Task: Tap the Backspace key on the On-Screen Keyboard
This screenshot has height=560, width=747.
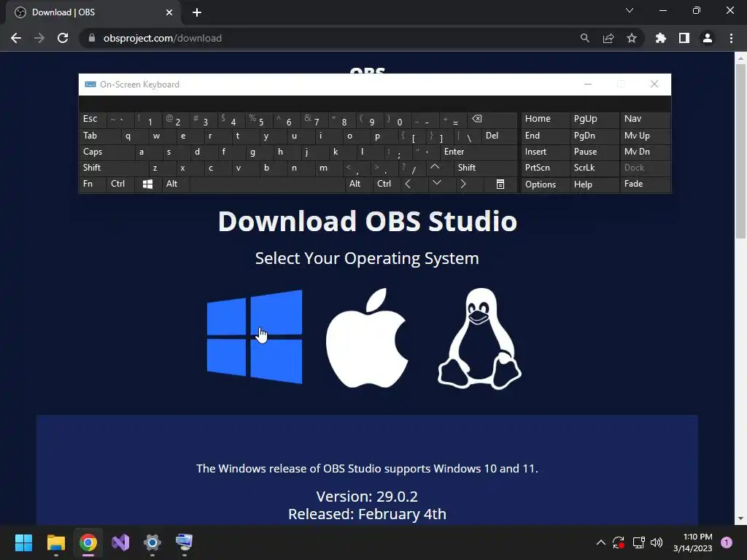Action: click(492, 120)
